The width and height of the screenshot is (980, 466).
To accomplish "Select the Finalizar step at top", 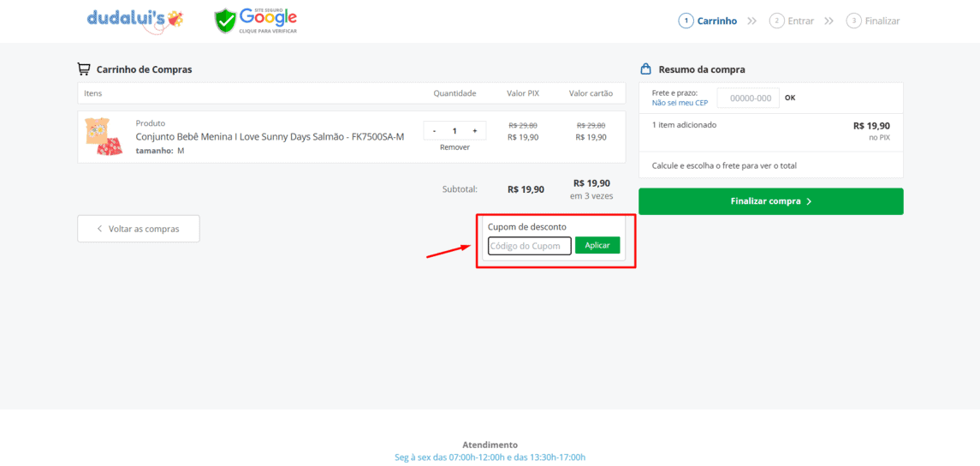I will [872, 21].
